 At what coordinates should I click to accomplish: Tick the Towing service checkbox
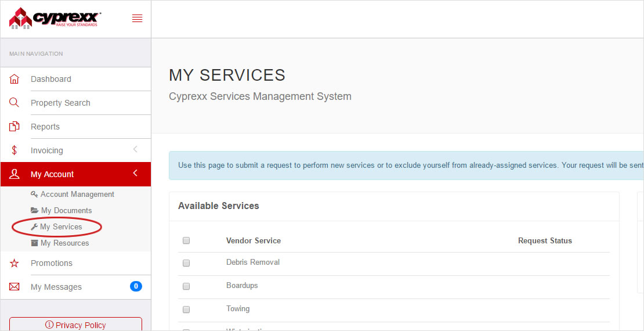click(186, 310)
